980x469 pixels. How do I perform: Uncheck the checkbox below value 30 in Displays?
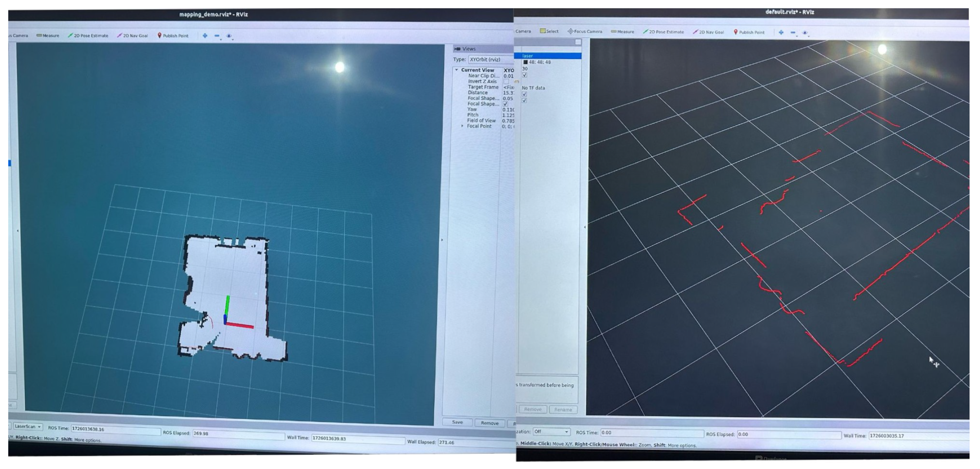[x=525, y=75]
